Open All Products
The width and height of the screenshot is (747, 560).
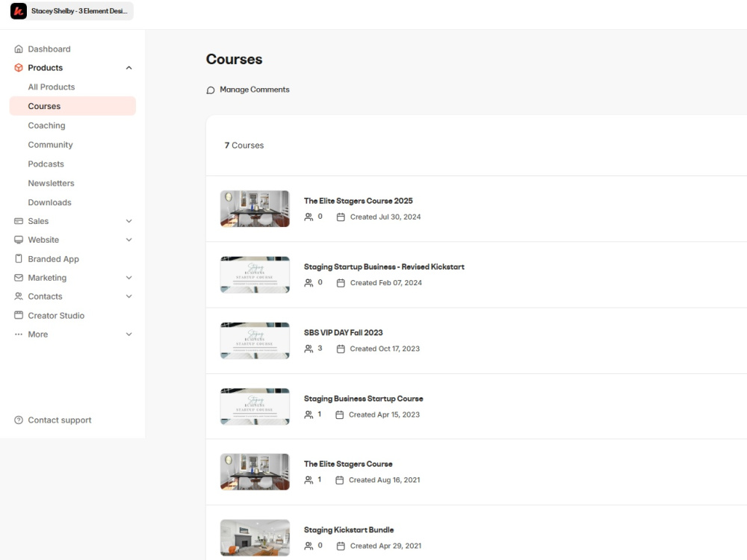click(x=52, y=87)
